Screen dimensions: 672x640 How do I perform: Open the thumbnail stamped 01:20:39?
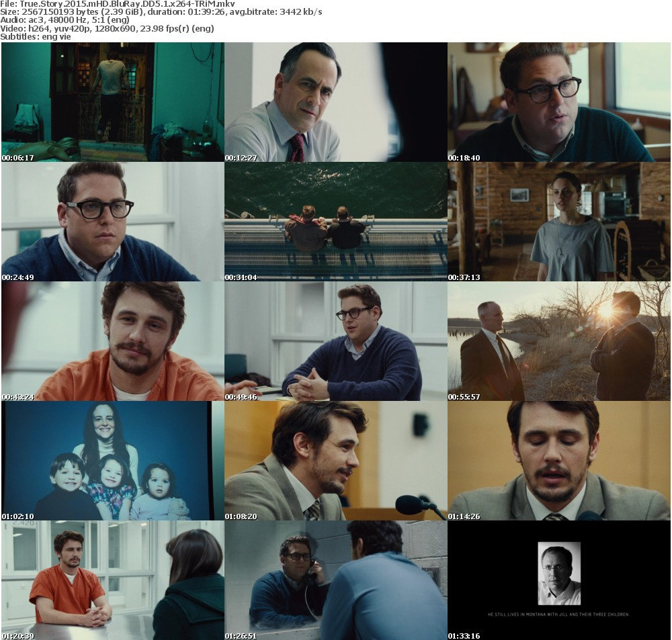coord(113,580)
